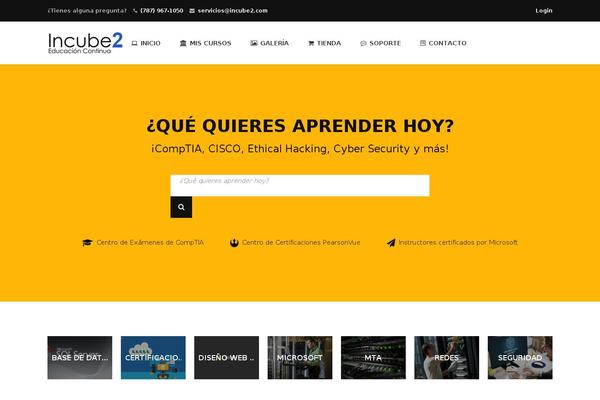Click the form icon next to CONTACTO
This screenshot has width=600, height=400.
422,43
